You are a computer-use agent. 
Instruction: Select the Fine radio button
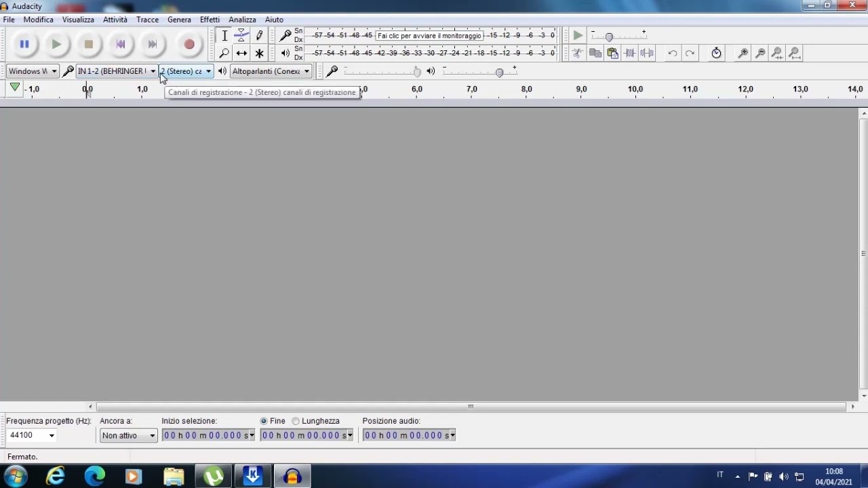click(264, 421)
